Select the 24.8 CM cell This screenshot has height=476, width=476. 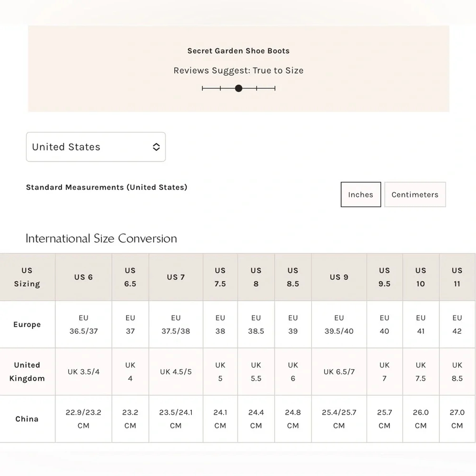pos(293,419)
